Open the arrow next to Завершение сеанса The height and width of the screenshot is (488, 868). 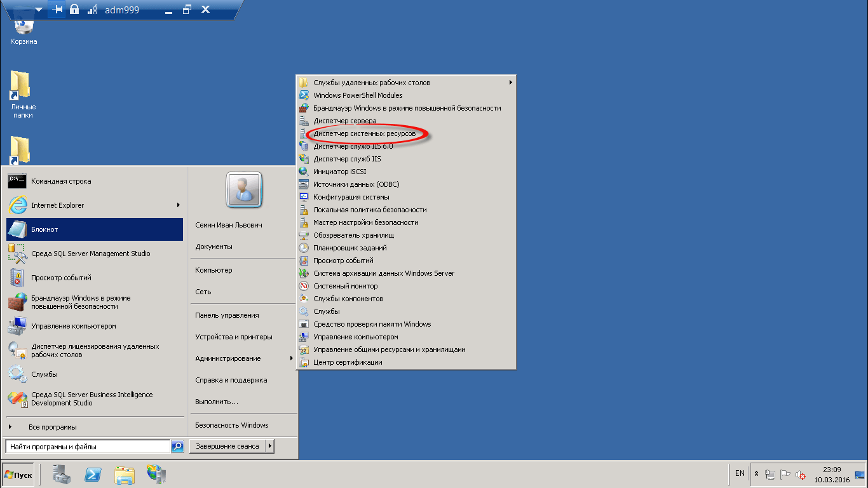tap(269, 446)
